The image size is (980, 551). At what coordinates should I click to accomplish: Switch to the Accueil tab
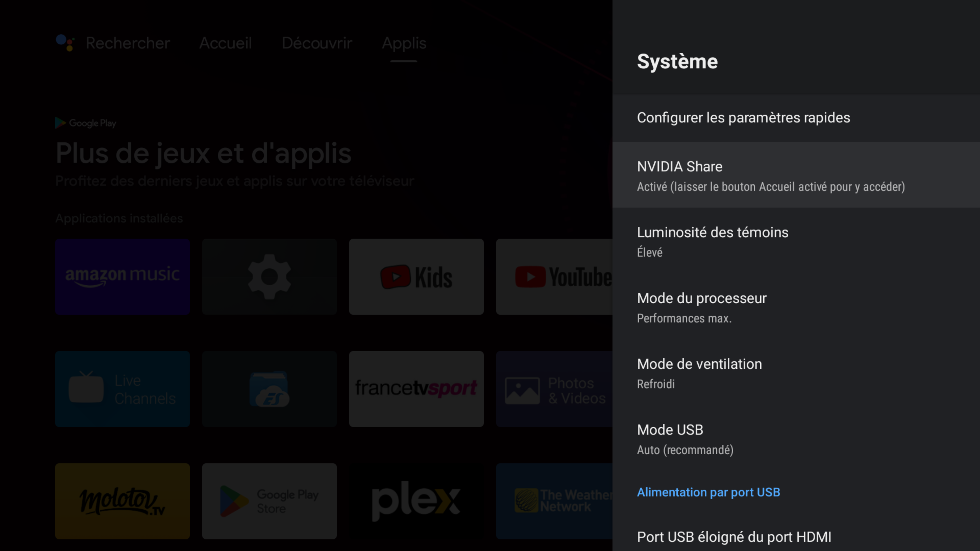coord(225,43)
